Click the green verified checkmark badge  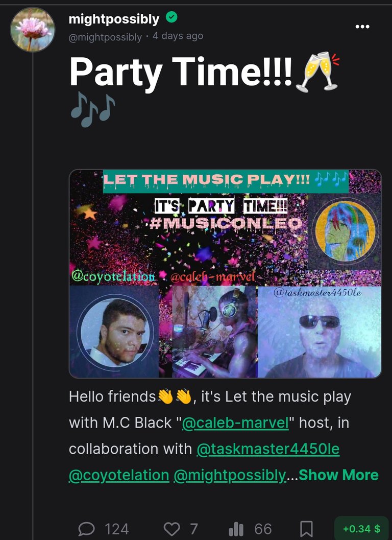pos(171,17)
